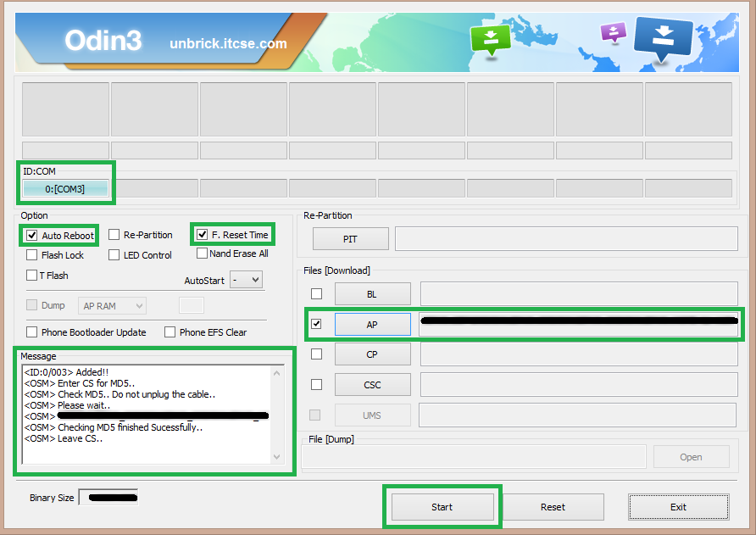Check the CP file checkbox

coord(316,354)
